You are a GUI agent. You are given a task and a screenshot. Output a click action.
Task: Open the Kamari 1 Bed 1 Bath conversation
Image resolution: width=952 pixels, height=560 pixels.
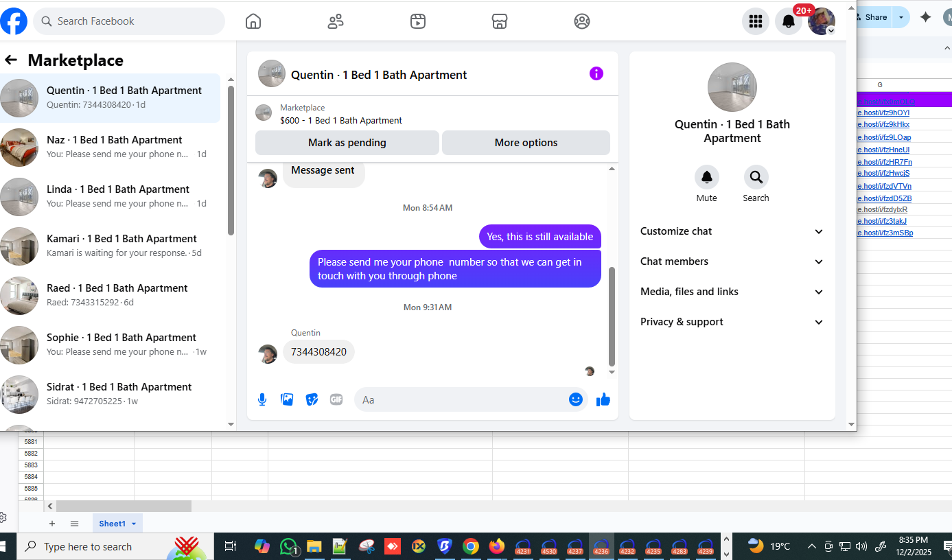click(x=111, y=246)
